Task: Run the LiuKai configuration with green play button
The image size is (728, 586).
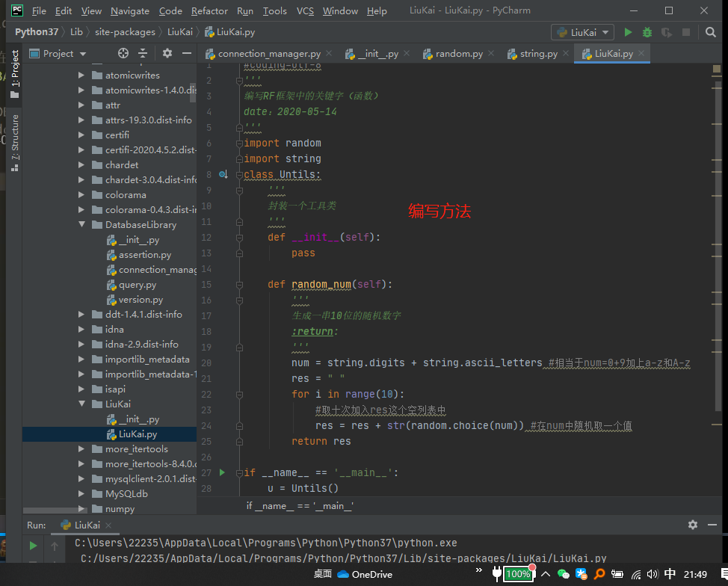Action: pos(628,32)
